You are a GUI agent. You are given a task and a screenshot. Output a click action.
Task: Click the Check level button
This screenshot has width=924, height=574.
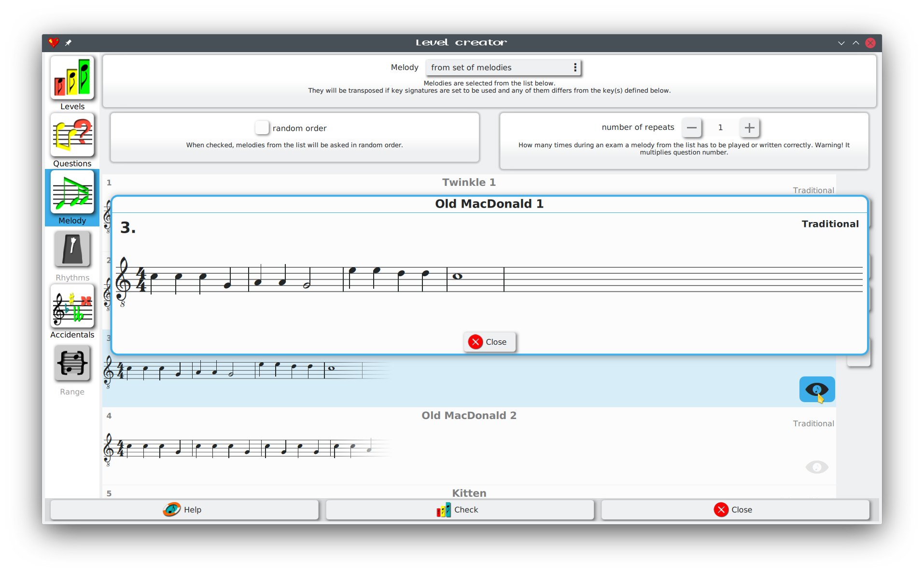[x=460, y=509]
